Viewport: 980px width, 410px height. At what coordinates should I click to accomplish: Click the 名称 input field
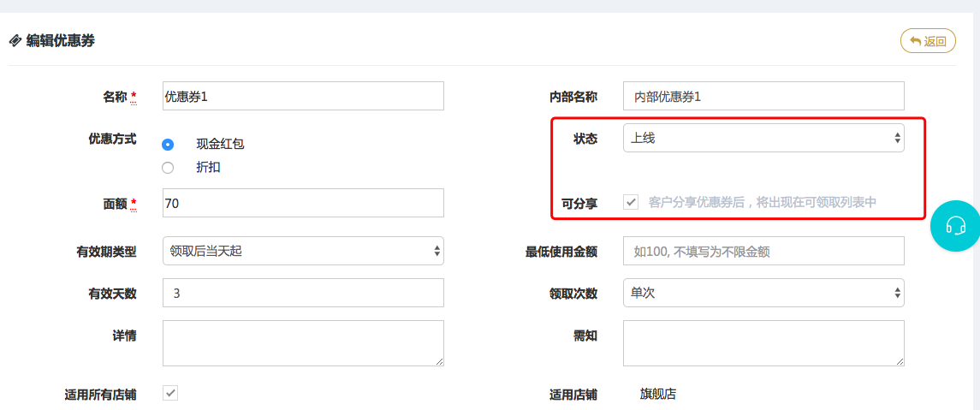pos(303,96)
